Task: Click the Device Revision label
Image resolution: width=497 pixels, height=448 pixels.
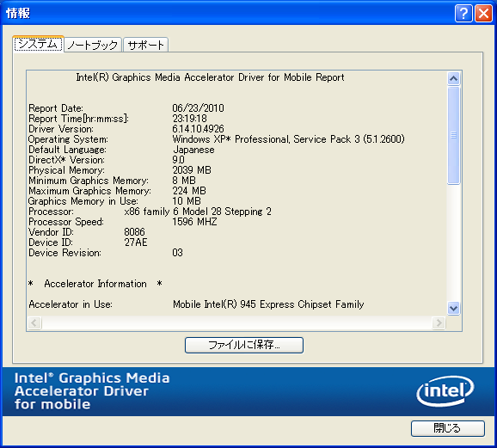Action: point(65,253)
